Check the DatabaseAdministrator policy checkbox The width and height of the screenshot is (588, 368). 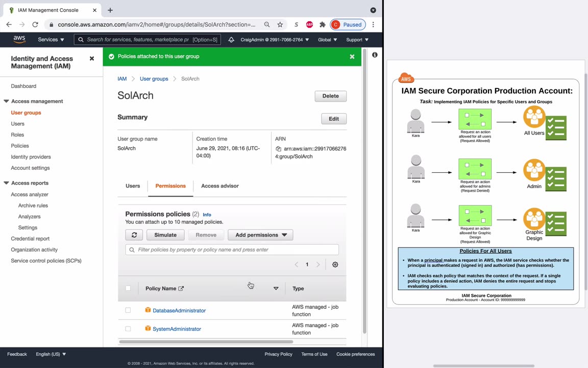coord(128,310)
